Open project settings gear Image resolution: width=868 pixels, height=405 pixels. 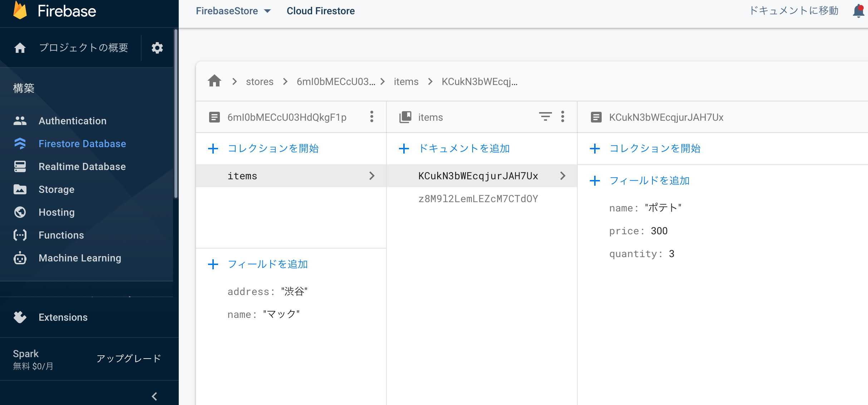pyautogui.click(x=157, y=47)
